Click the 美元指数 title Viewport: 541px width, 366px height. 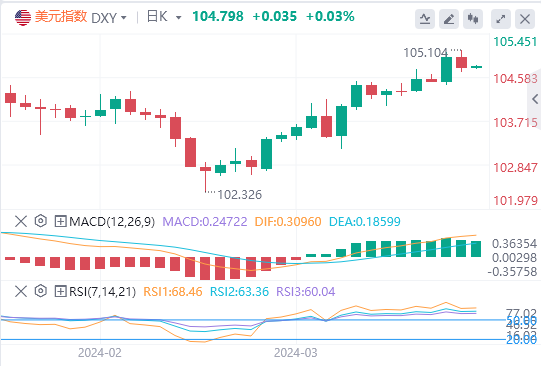[61, 17]
